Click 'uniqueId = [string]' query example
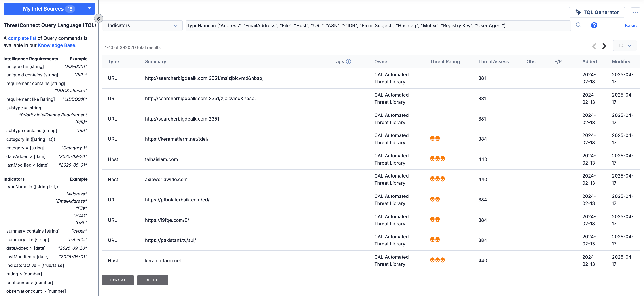644x296 pixels. 25,66
